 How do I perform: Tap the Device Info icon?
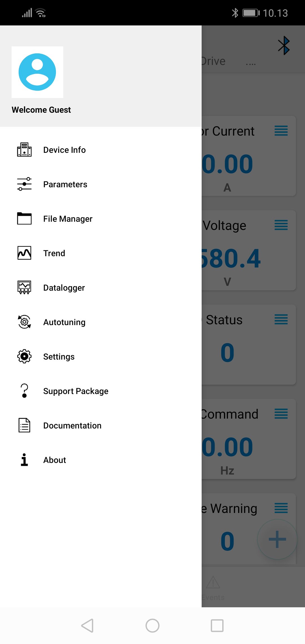pos(24,150)
